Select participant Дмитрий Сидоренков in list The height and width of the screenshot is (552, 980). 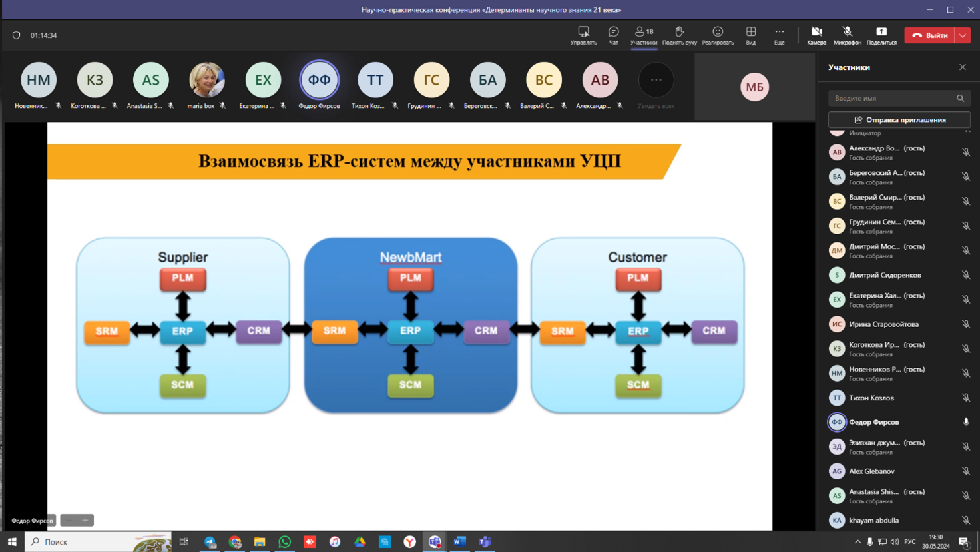899,275
